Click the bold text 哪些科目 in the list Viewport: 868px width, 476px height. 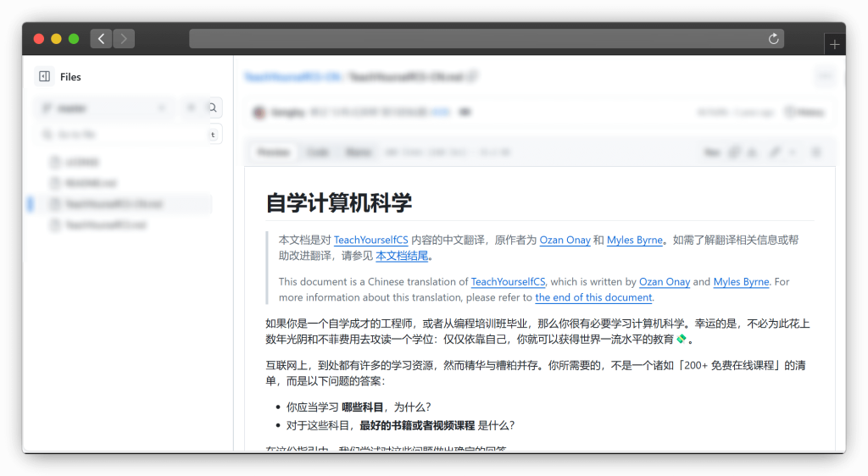362,407
